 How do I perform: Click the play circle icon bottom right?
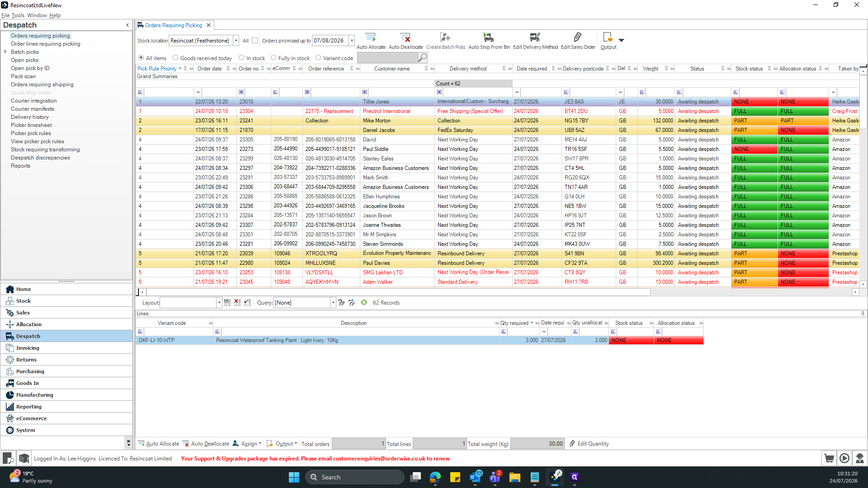[844, 458]
